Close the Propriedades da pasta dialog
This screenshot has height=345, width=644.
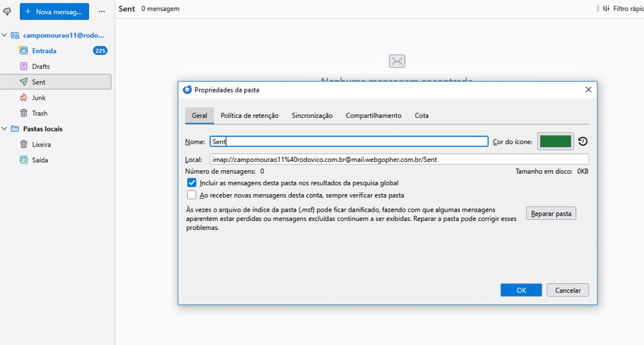pyautogui.click(x=588, y=90)
